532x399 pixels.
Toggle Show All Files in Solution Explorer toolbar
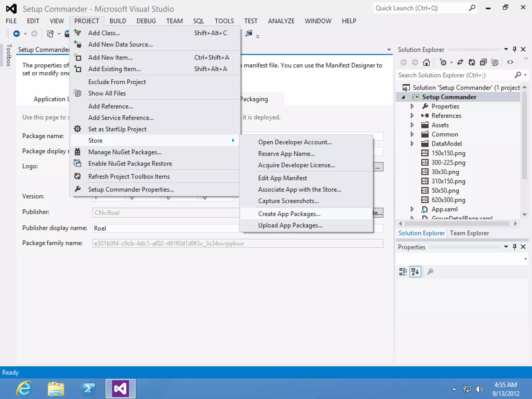(495, 62)
